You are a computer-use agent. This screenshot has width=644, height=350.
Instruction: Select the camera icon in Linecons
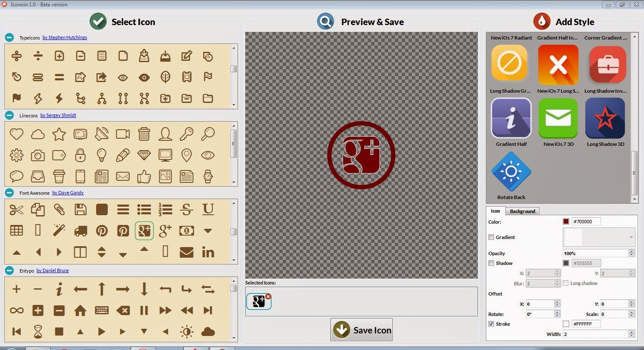point(38,155)
